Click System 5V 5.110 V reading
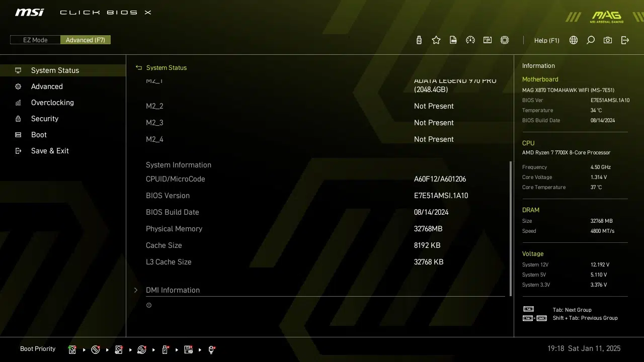The height and width of the screenshot is (362, 644). pos(599,275)
